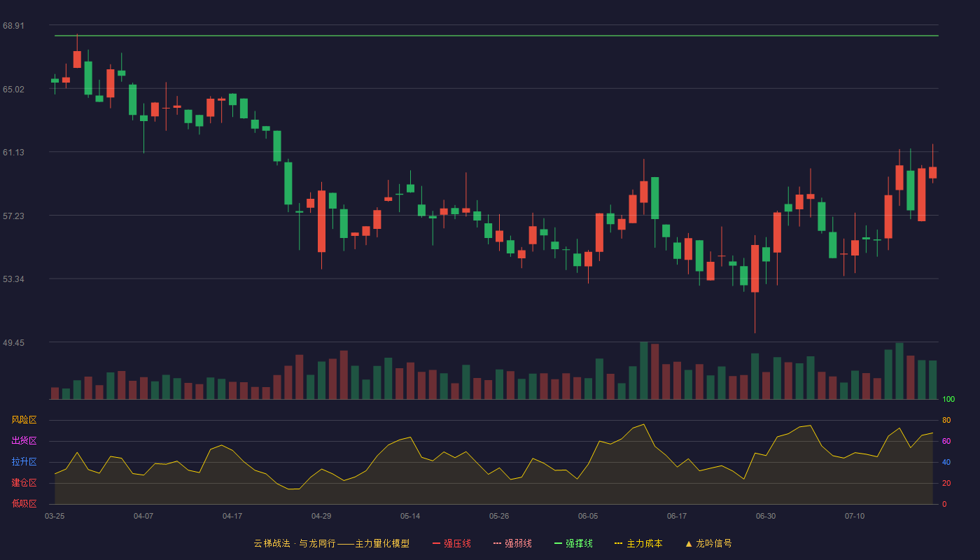Click the 云梯战法 主力量化模型 legend title

[331, 543]
